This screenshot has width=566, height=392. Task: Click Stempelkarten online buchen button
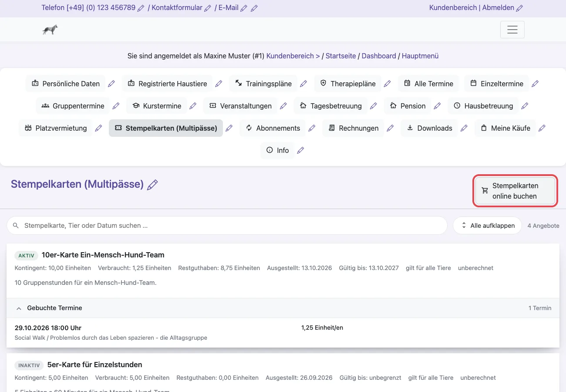point(515,191)
